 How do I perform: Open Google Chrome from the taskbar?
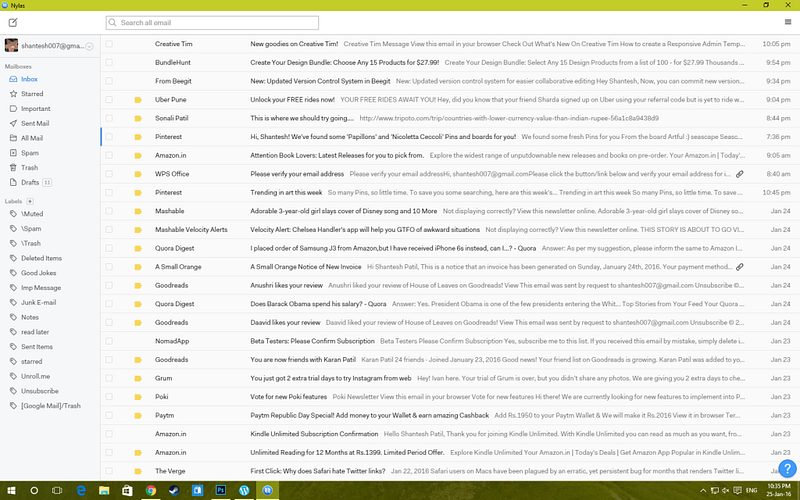click(151, 490)
